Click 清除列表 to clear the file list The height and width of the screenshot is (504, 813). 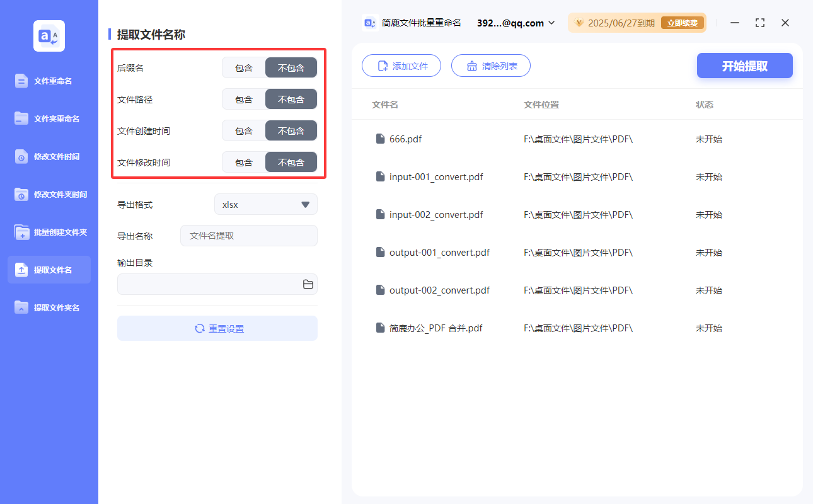(x=490, y=66)
